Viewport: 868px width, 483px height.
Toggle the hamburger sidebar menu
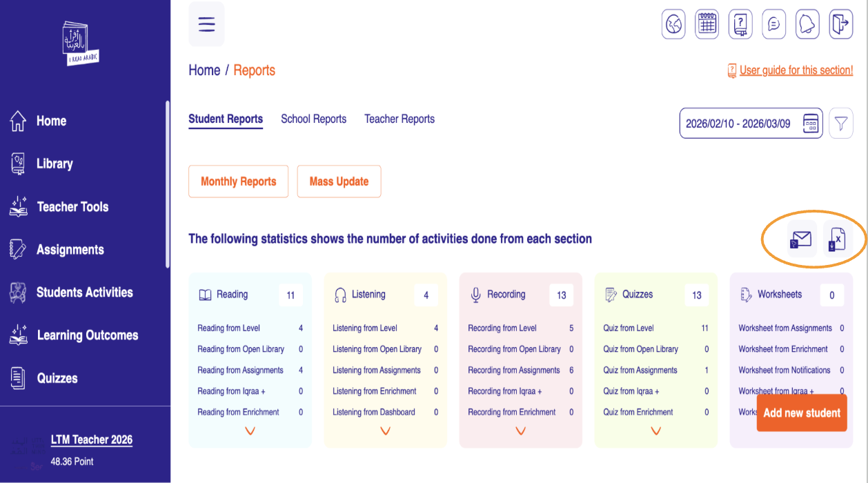coord(206,24)
